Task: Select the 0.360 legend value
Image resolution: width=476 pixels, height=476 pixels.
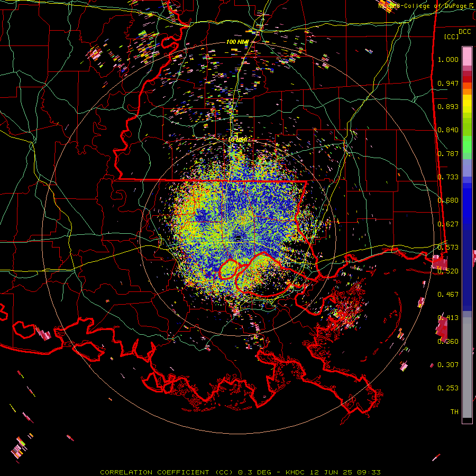Action: [448, 341]
